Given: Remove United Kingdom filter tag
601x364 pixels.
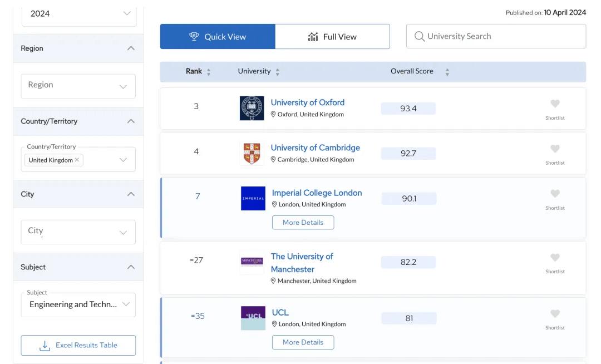Looking at the screenshot, I should click(x=77, y=160).
